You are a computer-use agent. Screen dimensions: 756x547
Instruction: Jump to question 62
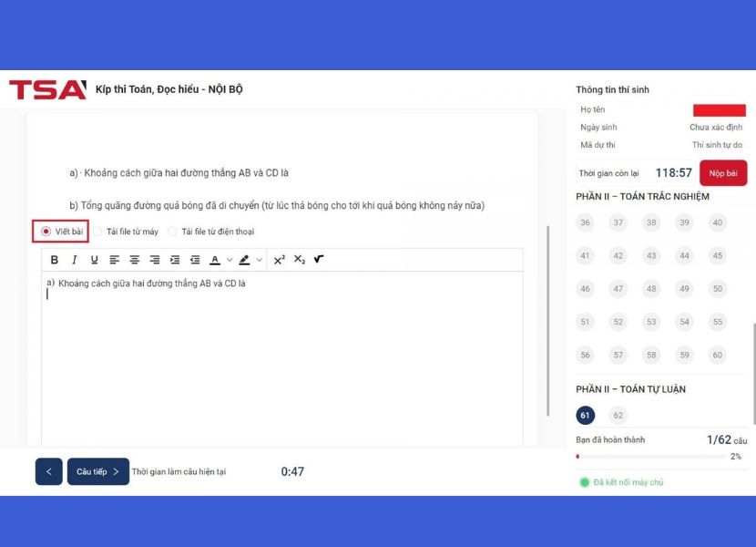pos(618,416)
